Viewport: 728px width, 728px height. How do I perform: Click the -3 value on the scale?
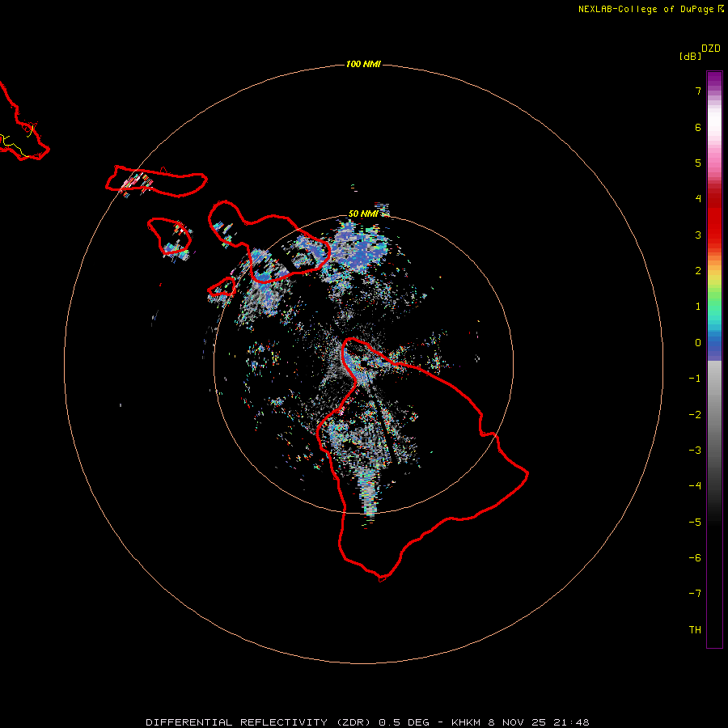(x=695, y=451)
